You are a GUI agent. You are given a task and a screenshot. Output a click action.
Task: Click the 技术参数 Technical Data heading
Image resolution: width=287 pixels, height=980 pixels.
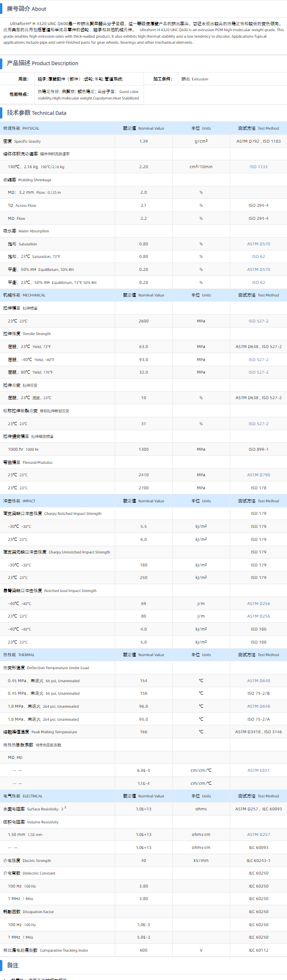click(37, 112)
